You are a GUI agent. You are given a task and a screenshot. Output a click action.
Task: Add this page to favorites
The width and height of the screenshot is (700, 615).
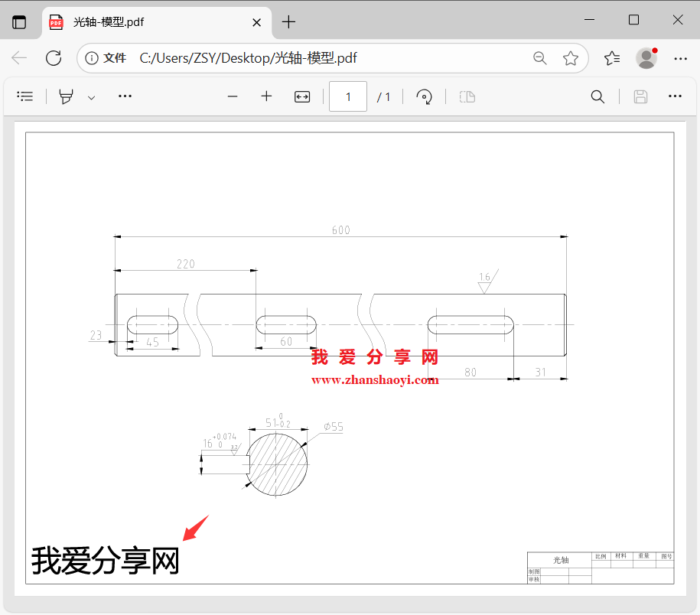571,57
